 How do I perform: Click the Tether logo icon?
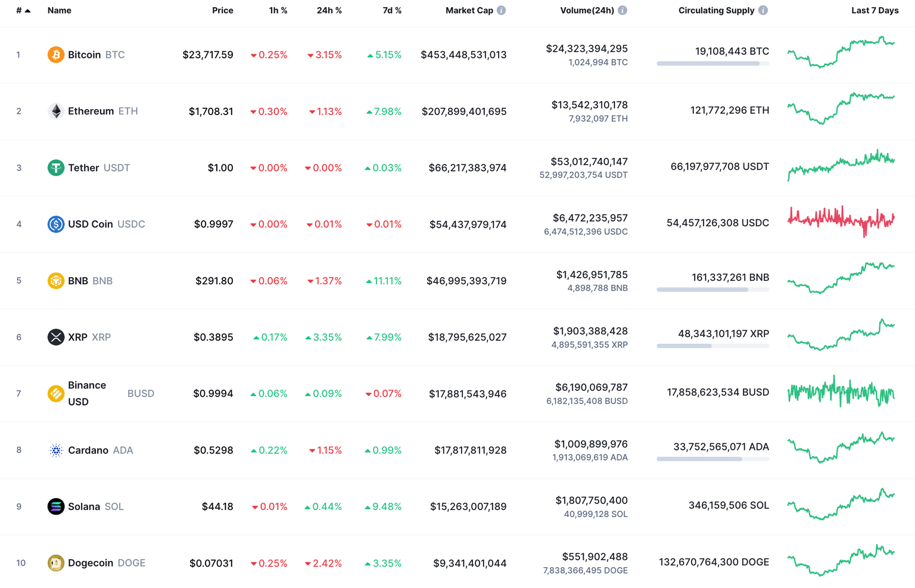click(55, 168)
